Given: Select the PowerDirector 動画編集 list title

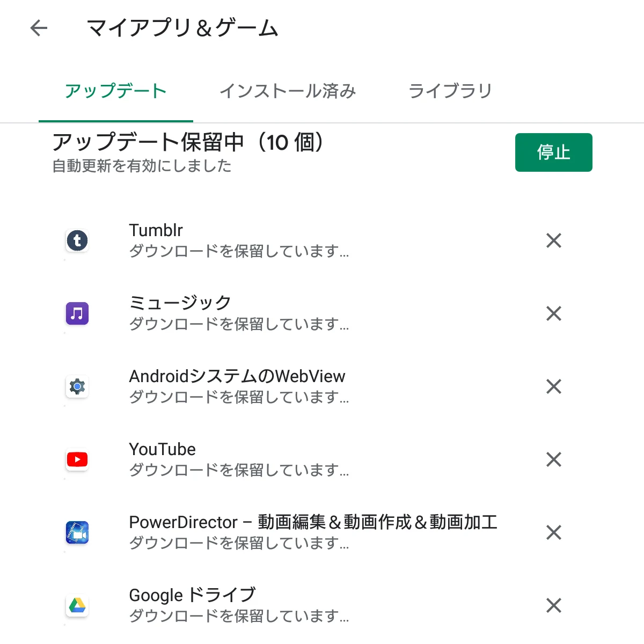Looking at the screenshot, I should pos(313,522).
